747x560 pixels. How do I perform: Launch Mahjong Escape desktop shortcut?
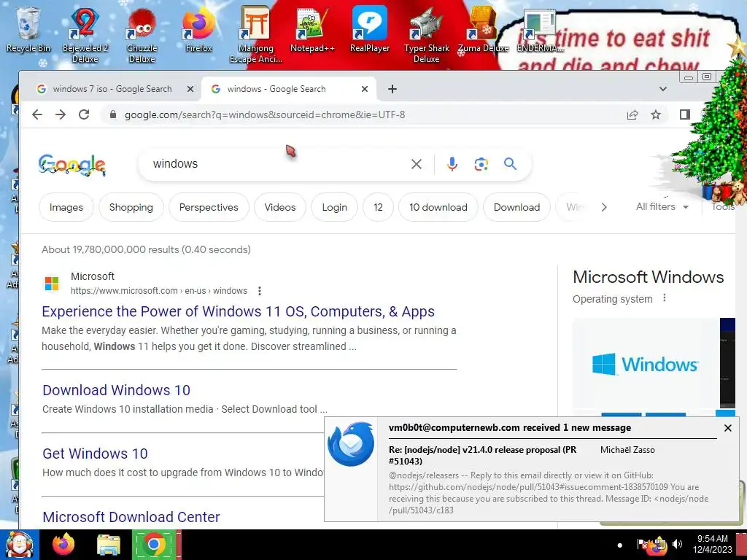point(256,34)
